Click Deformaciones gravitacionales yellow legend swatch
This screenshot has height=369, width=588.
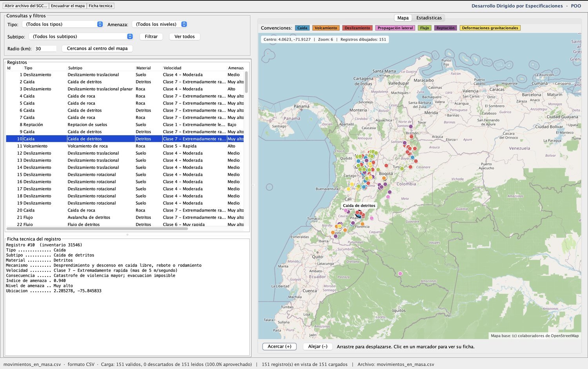tap(490, 28)
